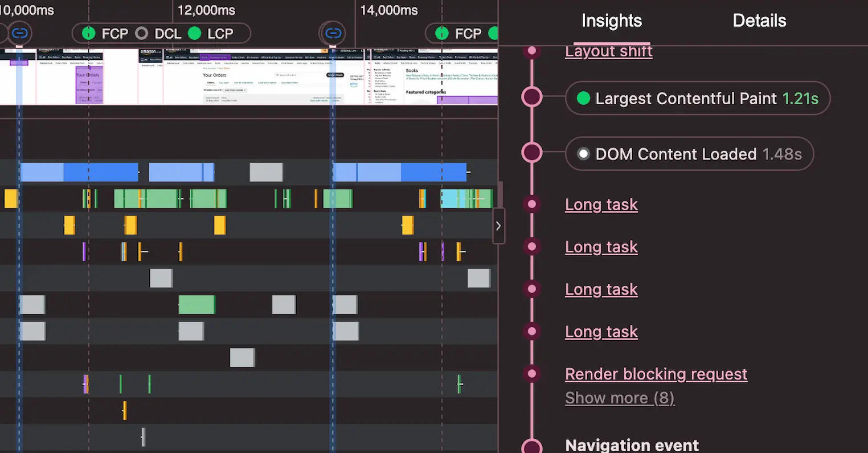Select the lone yellow bar near the bottom track
Viewport: 868px width, 453px height.
[x=125, y=411]
